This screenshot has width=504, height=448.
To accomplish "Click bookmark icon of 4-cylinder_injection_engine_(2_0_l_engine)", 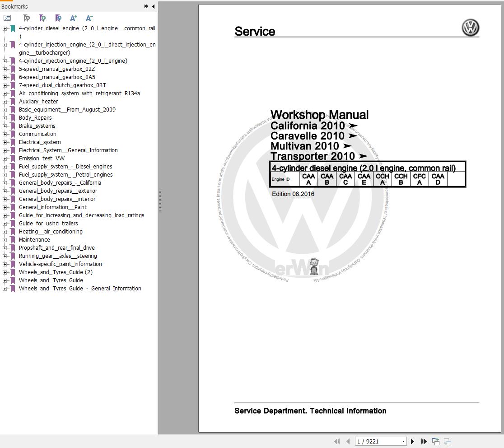I will [x=13, y=61].
